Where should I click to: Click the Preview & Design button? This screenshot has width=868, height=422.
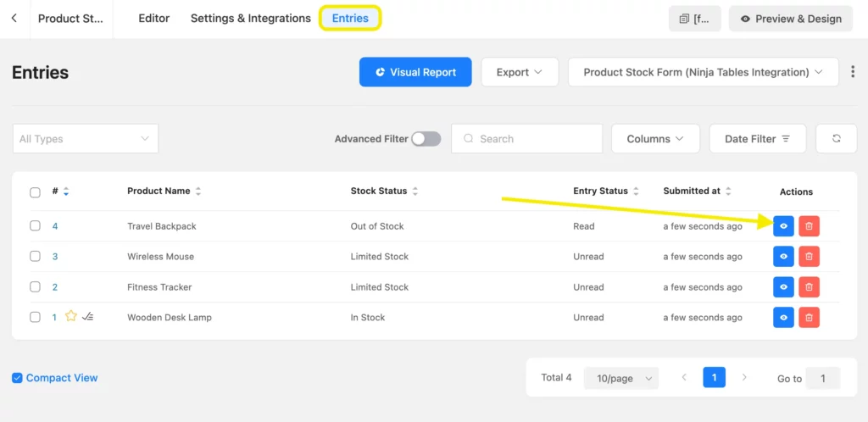(x=790, y=19)
